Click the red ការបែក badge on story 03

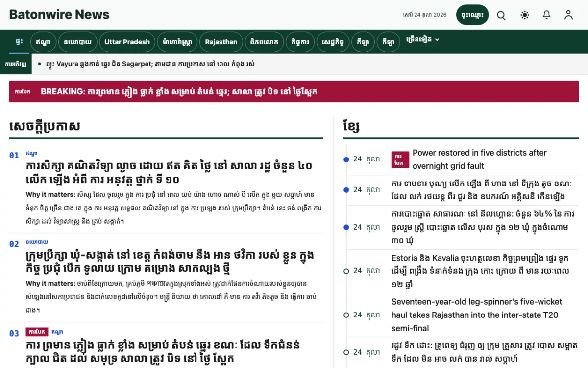click(37, 332)
